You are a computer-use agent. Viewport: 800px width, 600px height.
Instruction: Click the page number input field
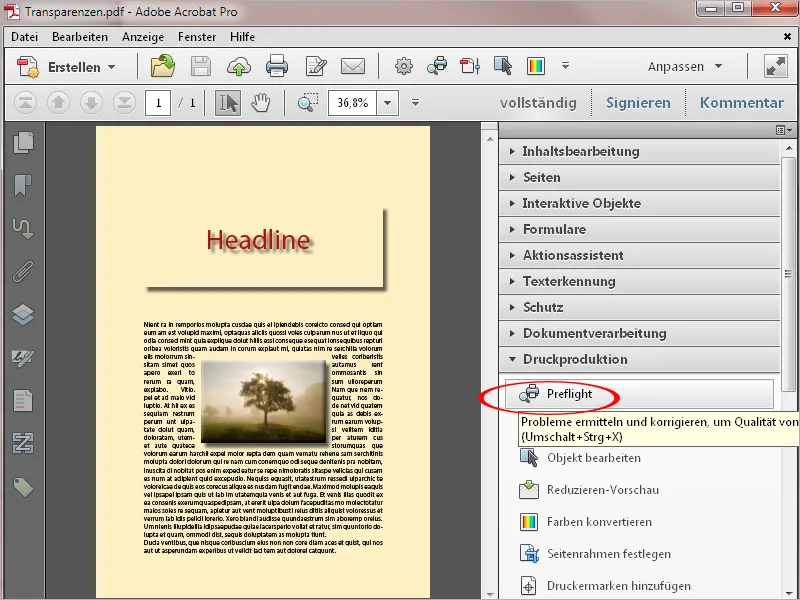157,103
